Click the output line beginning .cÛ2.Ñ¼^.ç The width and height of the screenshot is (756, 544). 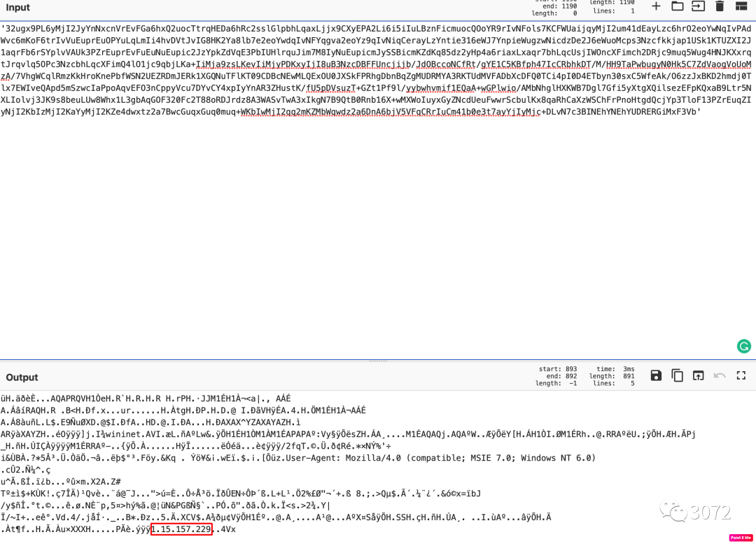[x=26, y=470]
